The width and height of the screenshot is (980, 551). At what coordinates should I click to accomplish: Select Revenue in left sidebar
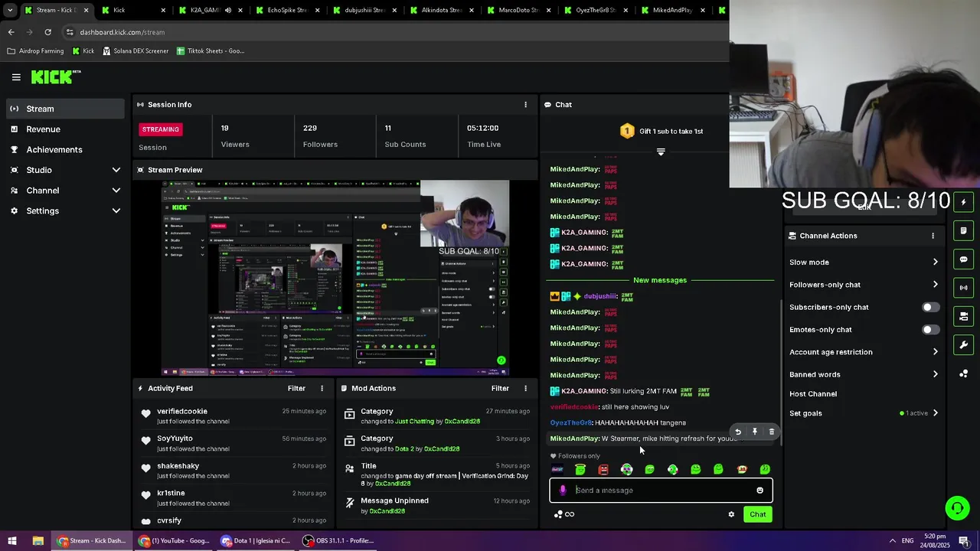(x=65, y=129)
